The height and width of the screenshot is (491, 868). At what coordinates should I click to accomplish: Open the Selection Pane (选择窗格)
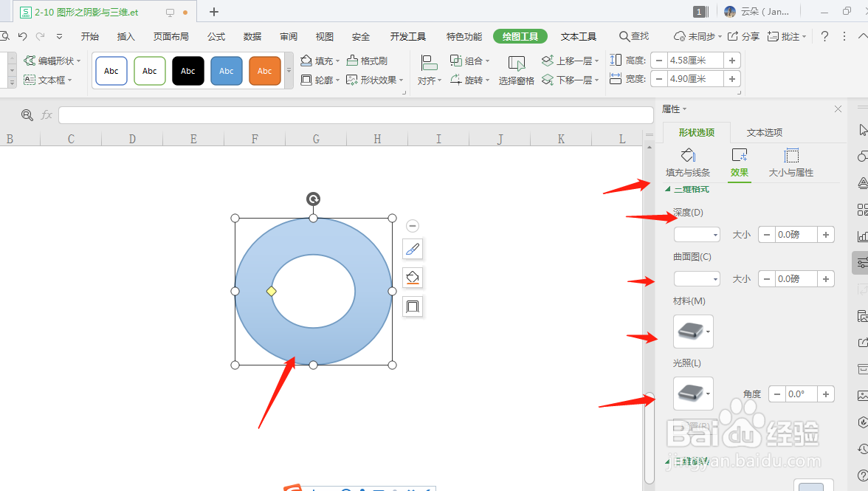516,70
